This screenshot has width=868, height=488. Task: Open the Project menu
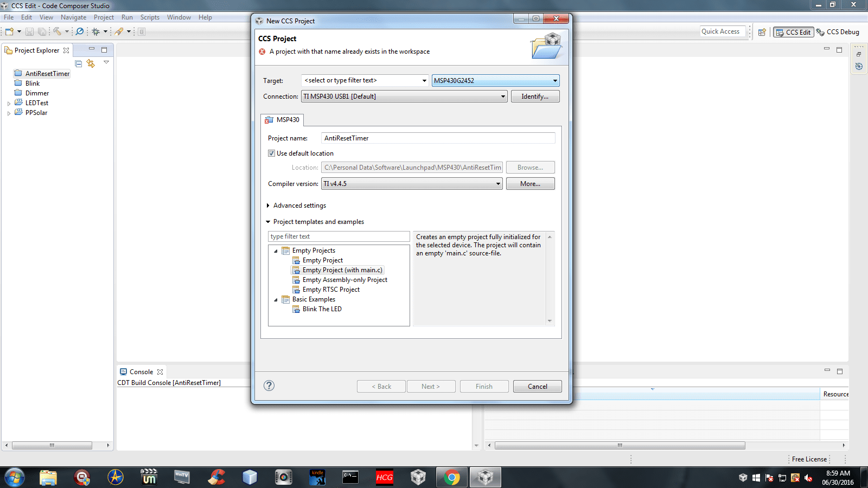tap(104, 17)
